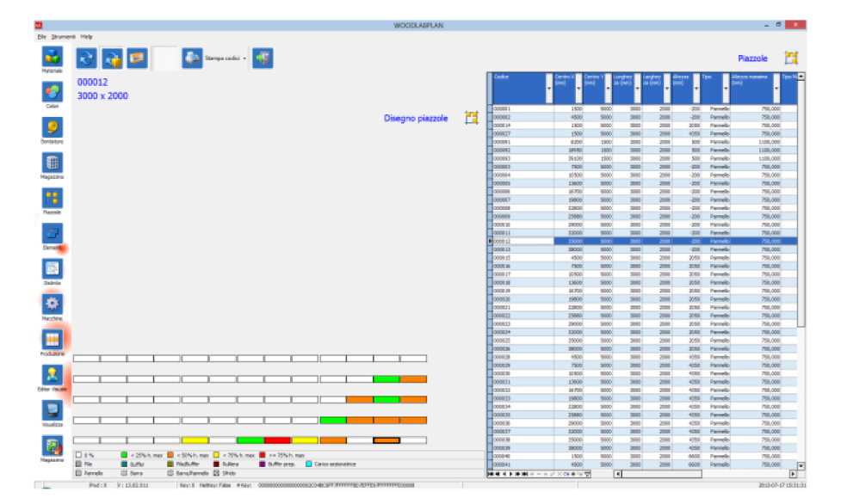Click the table's horizontal scrollbar right arrow
The height and width of the screenshot is (504, 841).
(793, 474)
